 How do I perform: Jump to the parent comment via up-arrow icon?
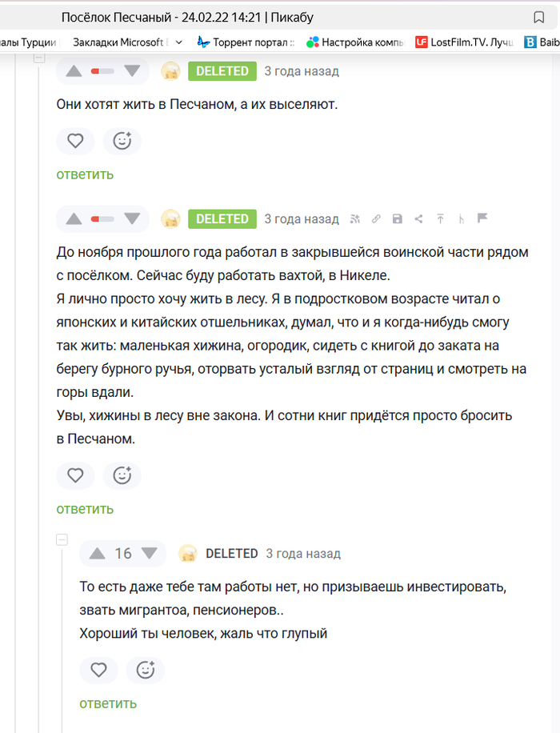tap(440, 218)
